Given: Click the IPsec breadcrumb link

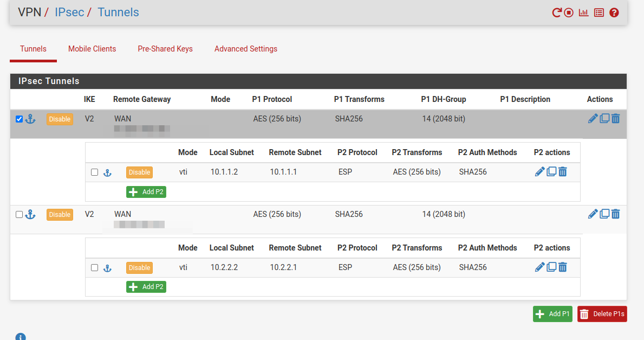Looking at the screenshot, I should pos(69,12).
